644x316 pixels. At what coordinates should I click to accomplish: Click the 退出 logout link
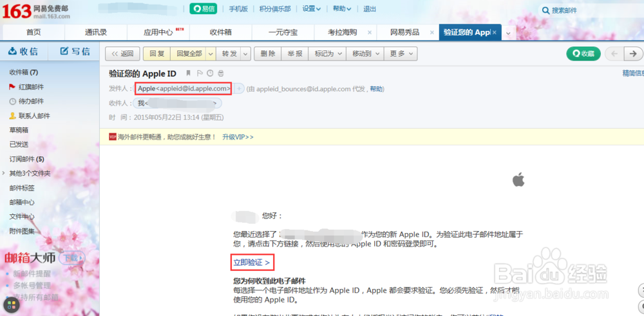pyautogui.click(x=370, y=9)
